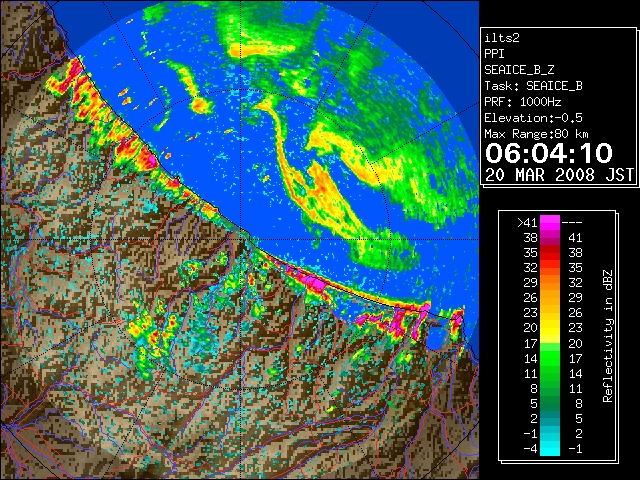
Task: Pick the yellow swatch beside the 20 label
Action: point(550,328)
